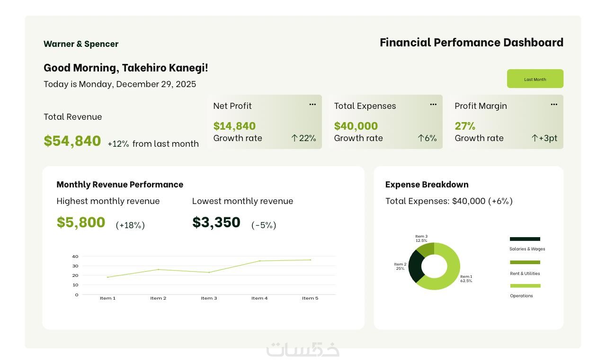This screenshot has width=606, height=364.
Task: Select the Salaries & Wages legend swatch
Action: tap(525, 239)
